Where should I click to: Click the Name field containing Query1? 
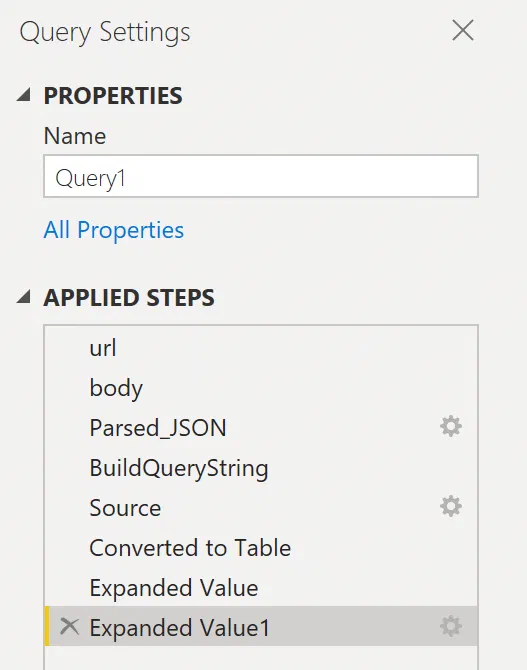[261, 176]
